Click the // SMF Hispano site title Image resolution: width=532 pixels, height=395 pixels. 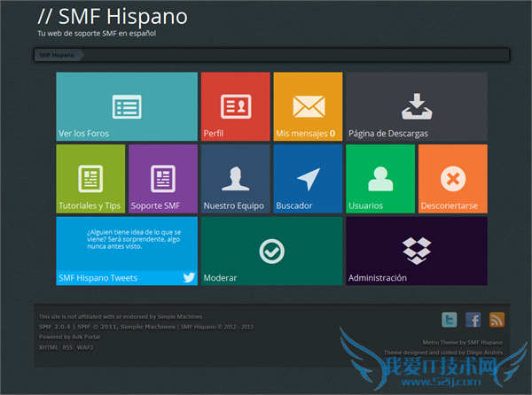[x=113, y=16]
